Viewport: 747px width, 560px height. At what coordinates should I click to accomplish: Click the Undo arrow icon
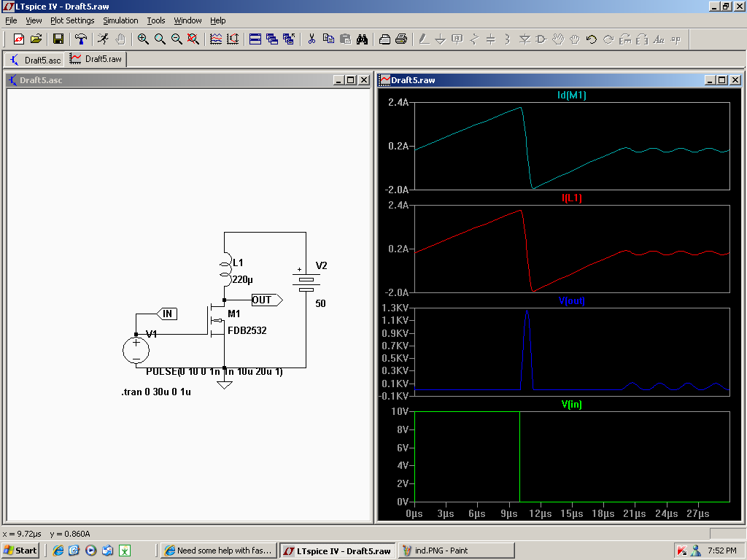591,39
